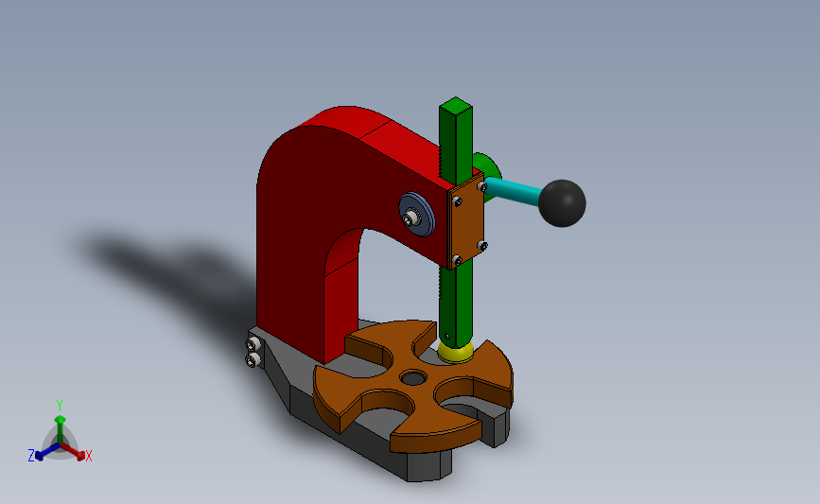Select the upper bolt on the gray base end
Viewport: 820px width, 504px height.
[x=253, y=344]
